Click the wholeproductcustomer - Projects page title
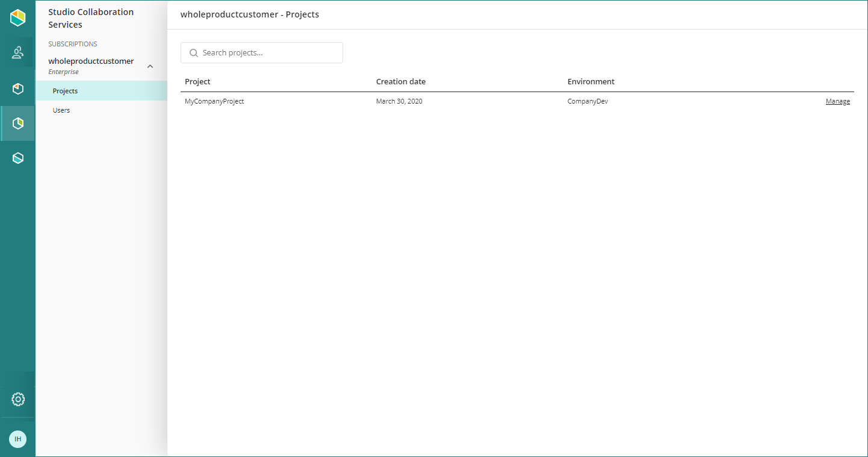868x457 pixels. (x=250, y=14)
